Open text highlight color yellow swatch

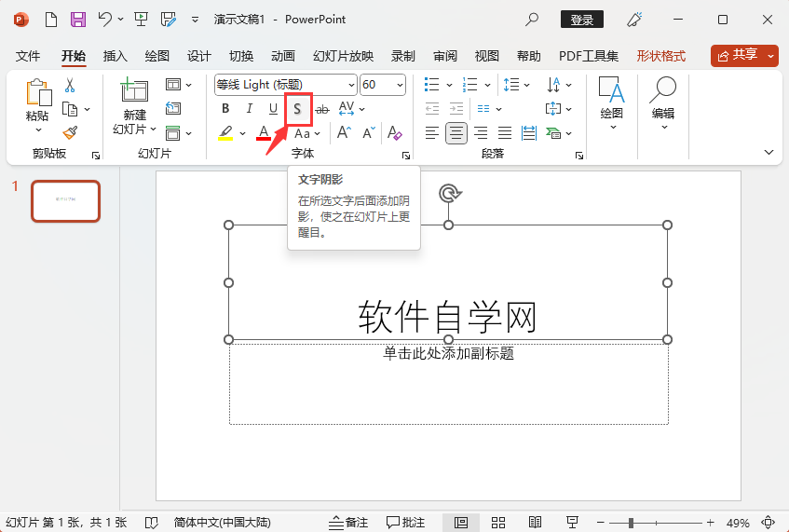point(225,133)
